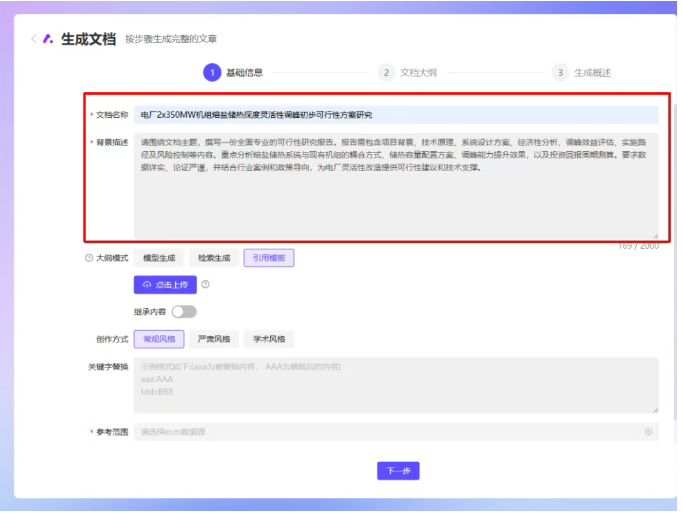Click the step 2 circle for 文档大纲
The width and height of the screenshot is (683, 514).
pyautogui.click(x=386, y=72)
